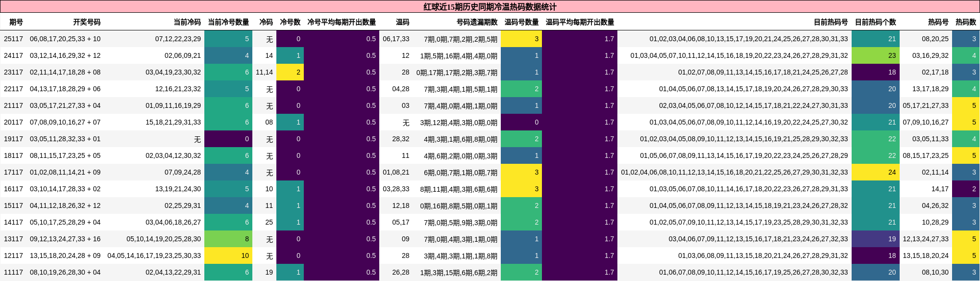Image resolution: width=980 pixels, height=281 pixels.
Task: Click the 温码号数量 column header
Action: tap(521, 22)
